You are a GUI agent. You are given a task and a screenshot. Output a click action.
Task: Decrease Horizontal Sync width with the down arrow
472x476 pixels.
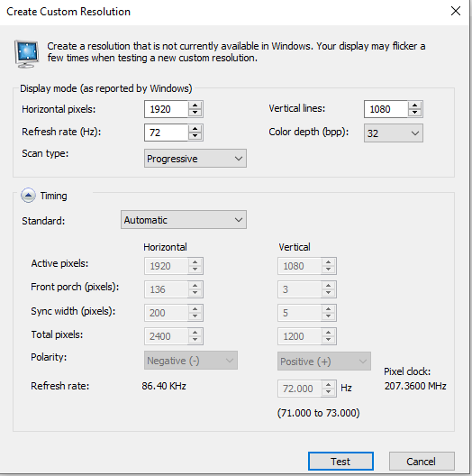(x=195, y=316)
